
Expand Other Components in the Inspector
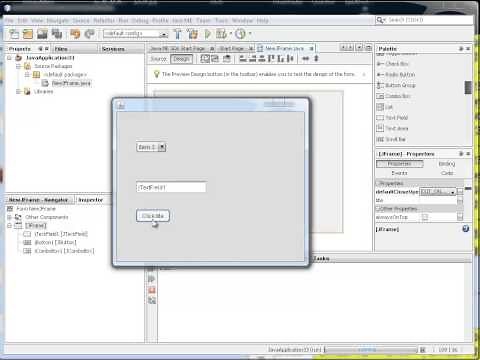(9, 217)
